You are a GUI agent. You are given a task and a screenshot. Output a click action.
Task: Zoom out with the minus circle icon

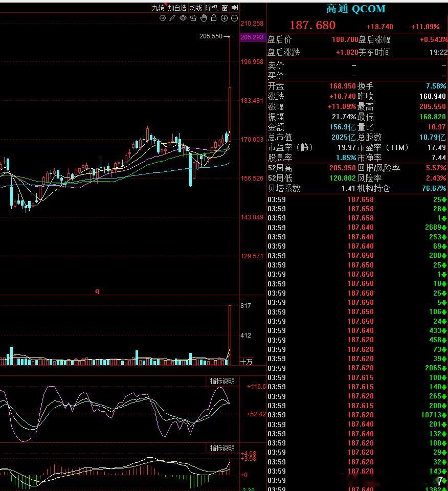click(x=234, y=18)
